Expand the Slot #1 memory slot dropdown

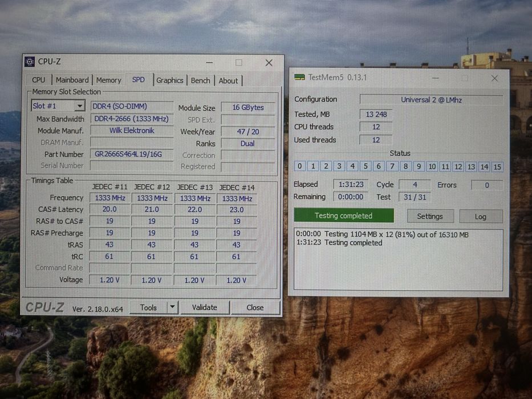(80, 106)
